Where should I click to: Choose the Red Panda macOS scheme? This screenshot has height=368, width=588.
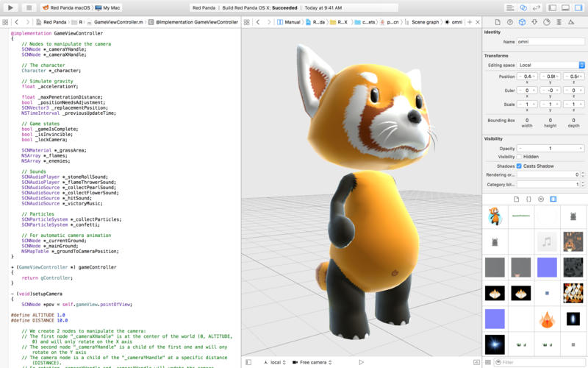(x=67, y=7)
